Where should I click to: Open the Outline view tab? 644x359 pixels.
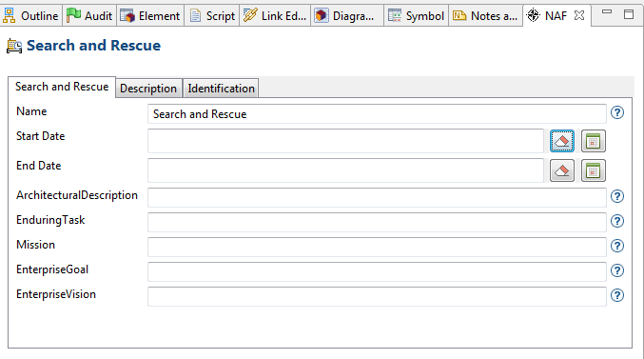(x=30, y=15)
